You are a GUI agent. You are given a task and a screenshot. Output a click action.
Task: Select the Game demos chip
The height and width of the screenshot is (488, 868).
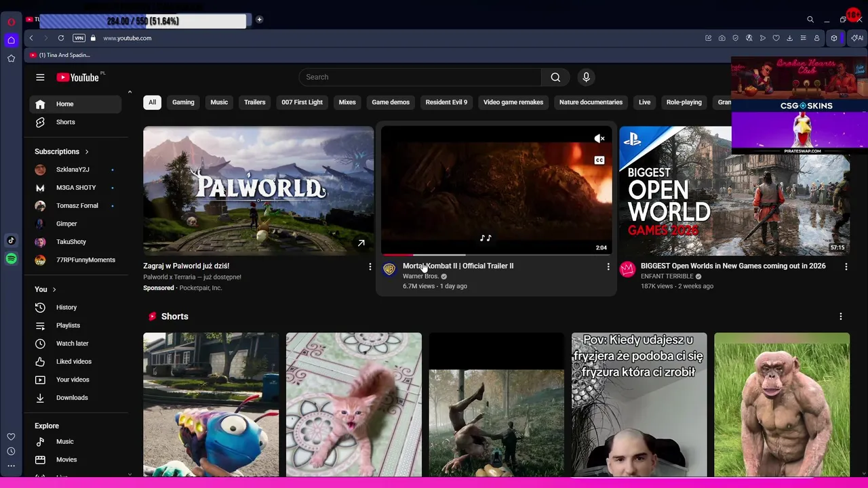pyautogui.click(x=391, y=102)
